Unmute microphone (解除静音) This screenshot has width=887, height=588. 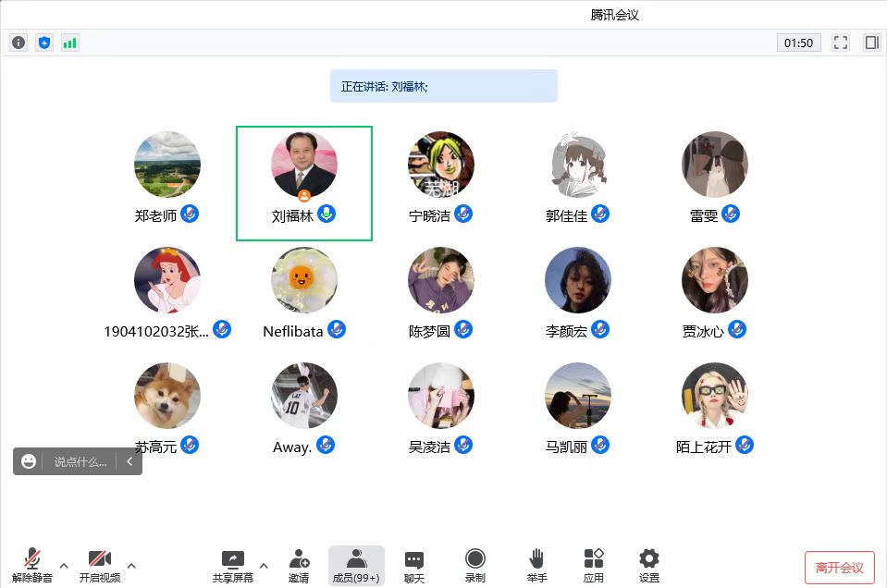coord(32,565)
